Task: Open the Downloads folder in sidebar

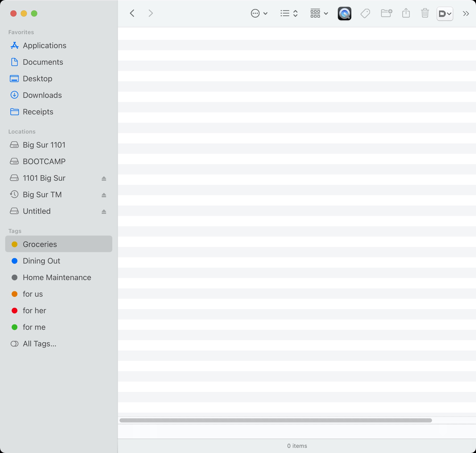Action: pos(59,95)
